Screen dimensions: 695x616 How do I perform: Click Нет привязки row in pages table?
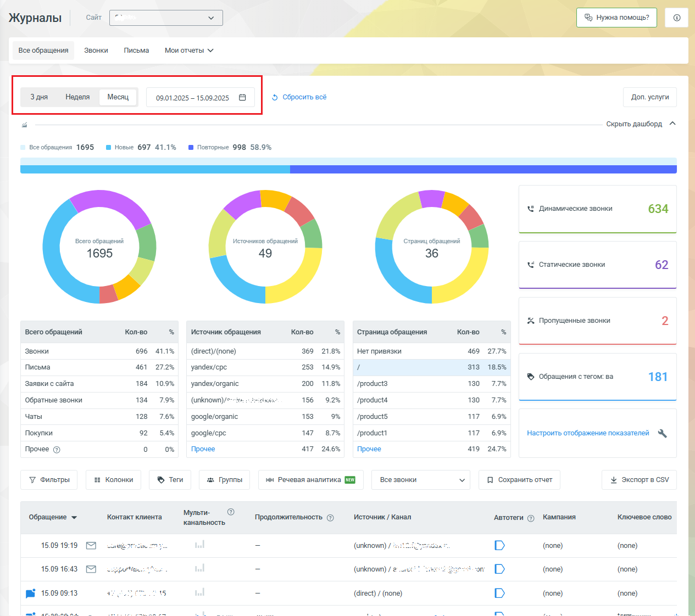[432, 351]
